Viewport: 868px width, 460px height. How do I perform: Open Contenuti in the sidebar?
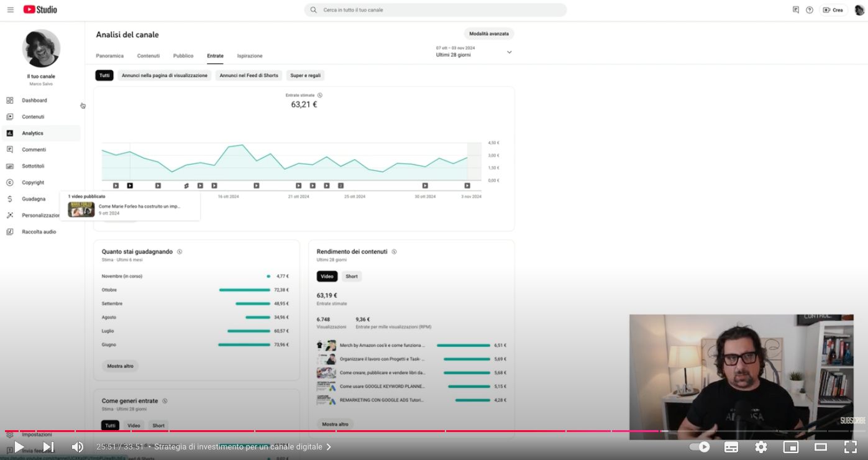[x=33, y=117]
